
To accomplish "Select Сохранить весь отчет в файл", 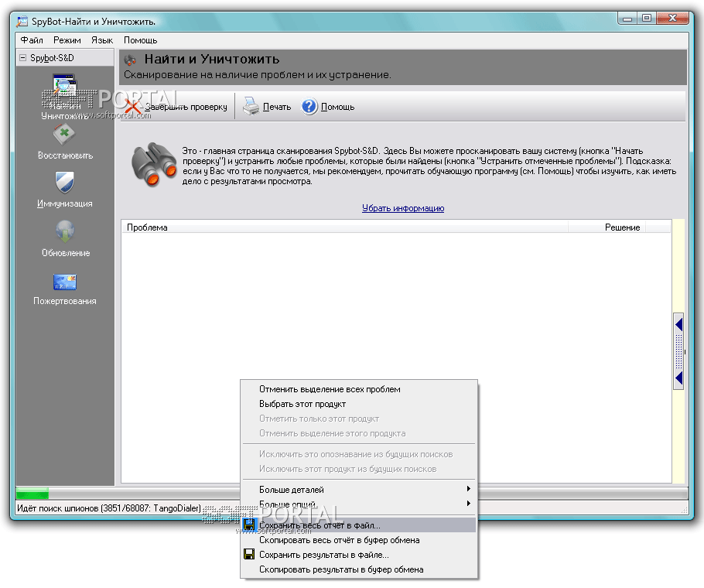I will [x=359, y=525].
